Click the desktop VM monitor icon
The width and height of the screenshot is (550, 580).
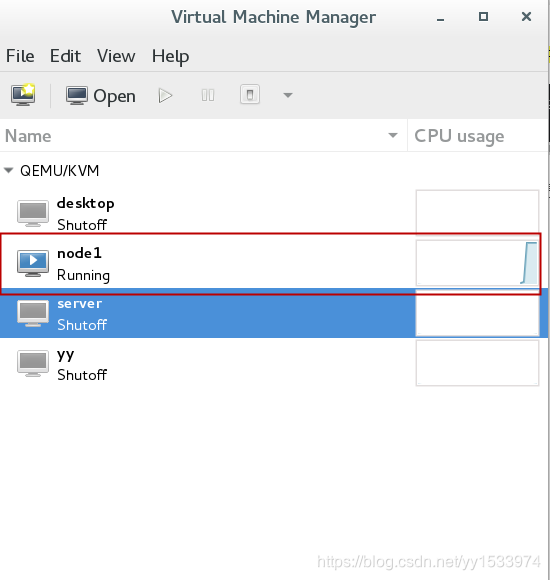[x=33, y=213]
